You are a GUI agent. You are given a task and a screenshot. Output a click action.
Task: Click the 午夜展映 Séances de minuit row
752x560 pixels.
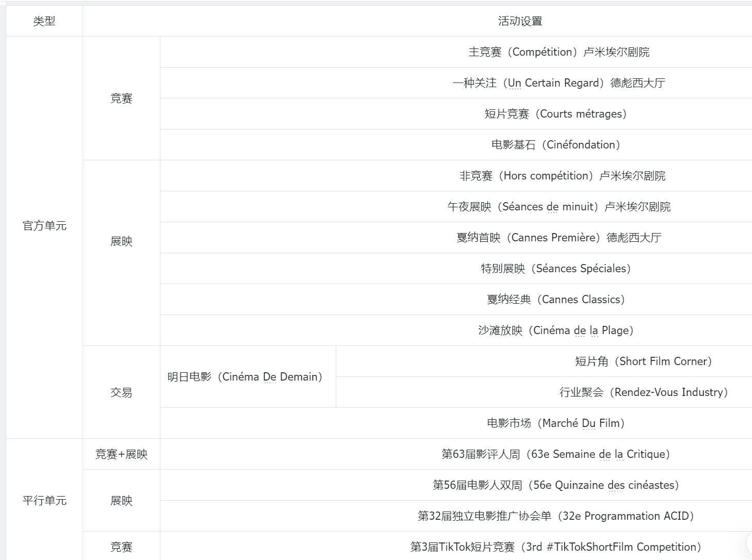(x=559, y=207)
